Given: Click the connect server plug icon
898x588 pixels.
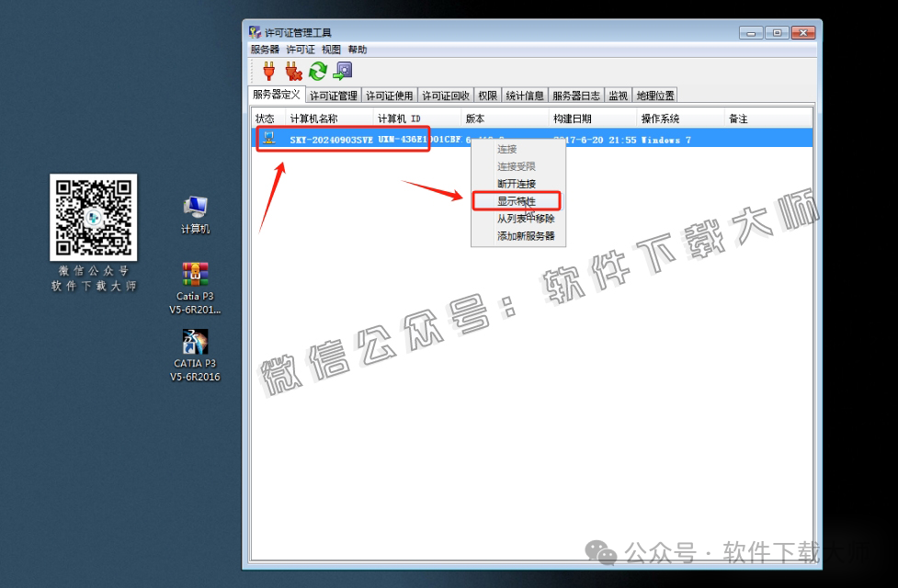Looking at the screenshot, I should point(268,70).
